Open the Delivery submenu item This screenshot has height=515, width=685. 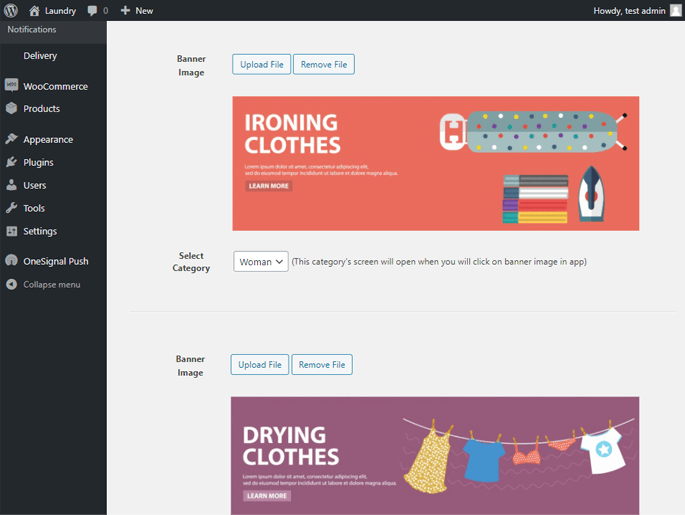40,56
